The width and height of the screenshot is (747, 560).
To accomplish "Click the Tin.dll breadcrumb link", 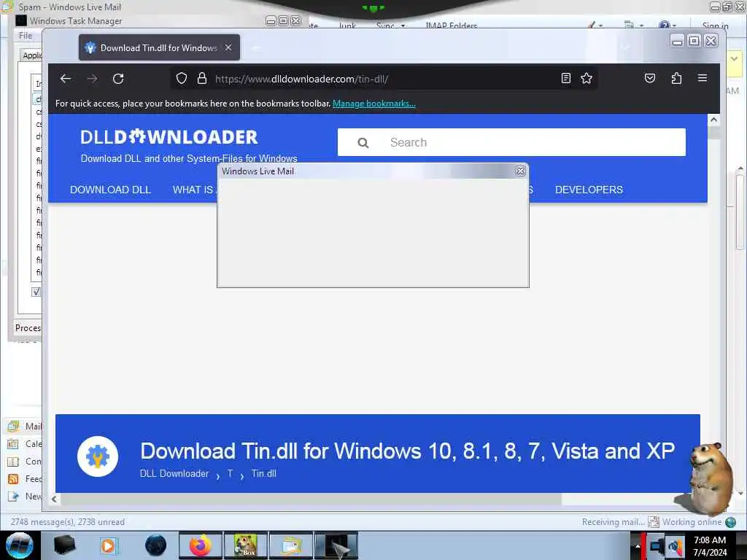I will (x=264, y=474).
